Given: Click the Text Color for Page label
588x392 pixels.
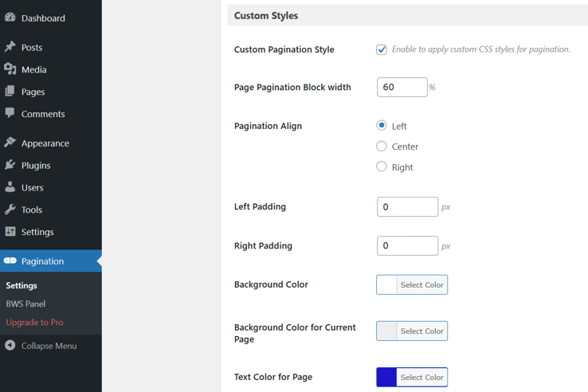Looking at the screenshot, I should (273, 377).
